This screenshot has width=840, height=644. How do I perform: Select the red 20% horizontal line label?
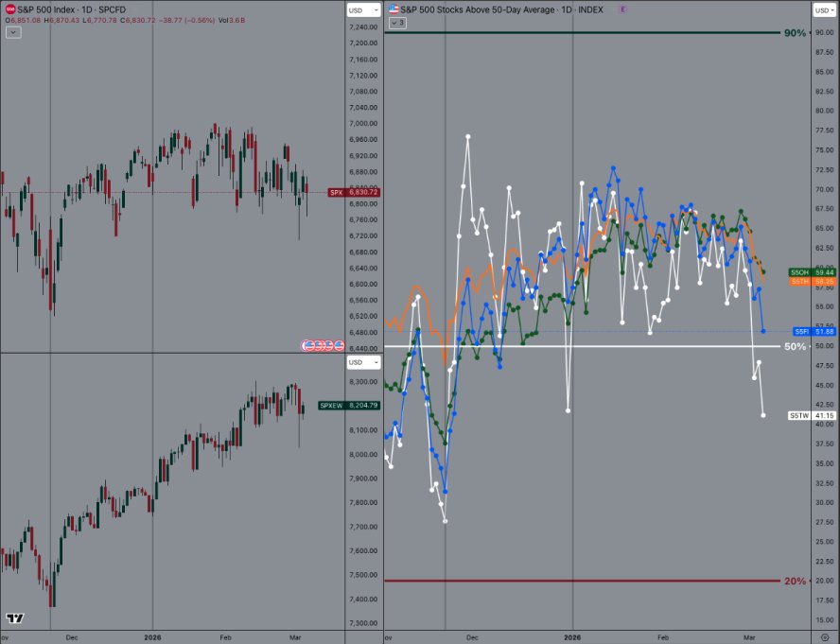pos(795,582)
